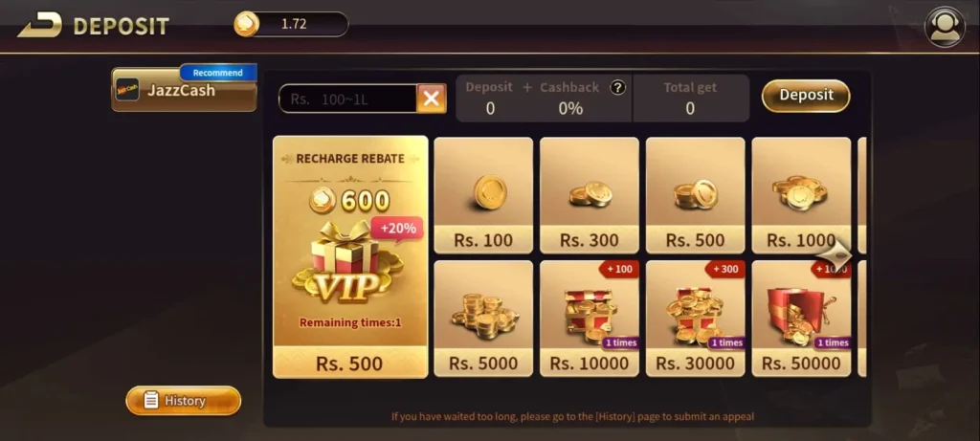Image resolution: width=980 pixels, height=441 pixels.
Task: Pick the Rs. 10000 treasure chest package
Action: click(590, 319)
